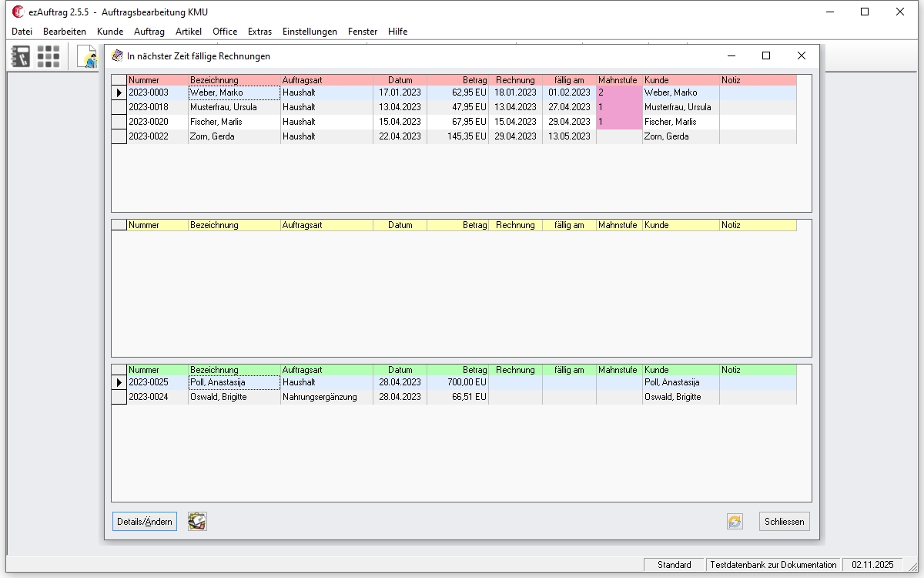Click amount 145,35 EU cell
This screenshot has height=578, width=924.
458,136
